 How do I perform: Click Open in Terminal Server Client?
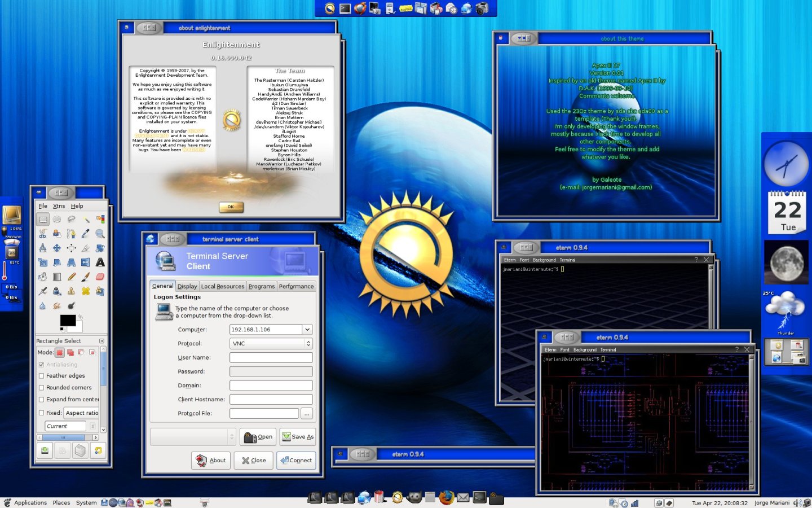coord(258,436)
